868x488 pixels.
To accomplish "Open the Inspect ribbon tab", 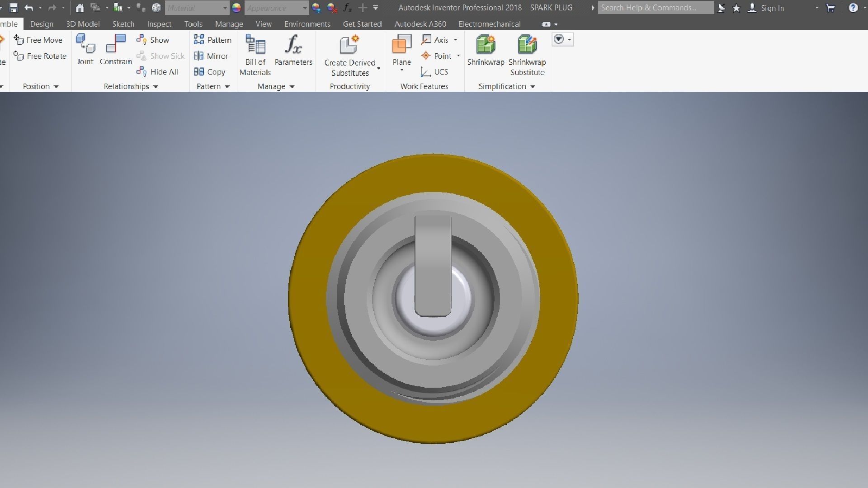I will pyautogui.click(x=159, y=24).
